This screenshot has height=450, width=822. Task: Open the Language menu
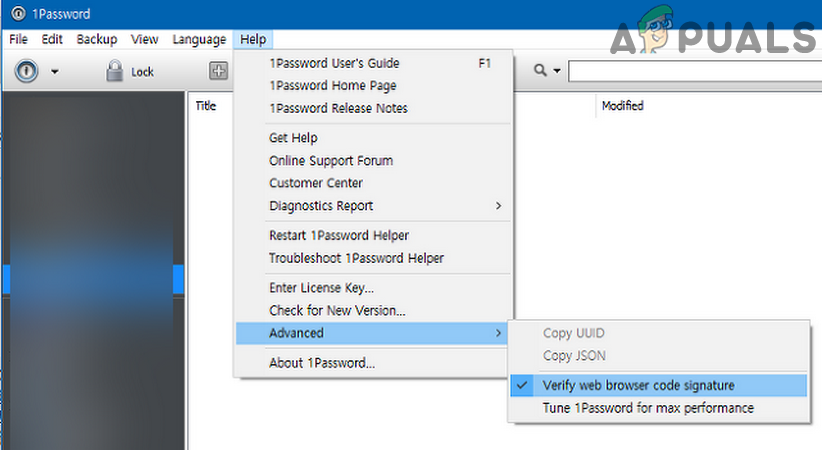[x=199, y=39]
